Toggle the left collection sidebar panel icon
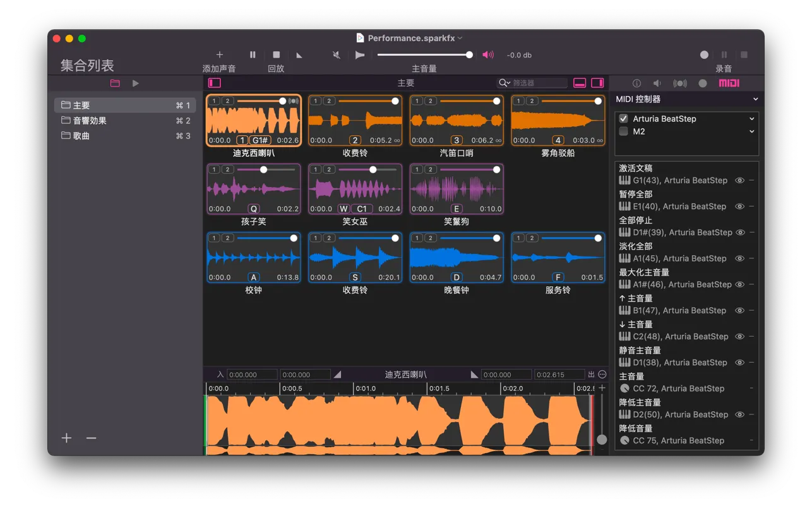 [214, 83]
